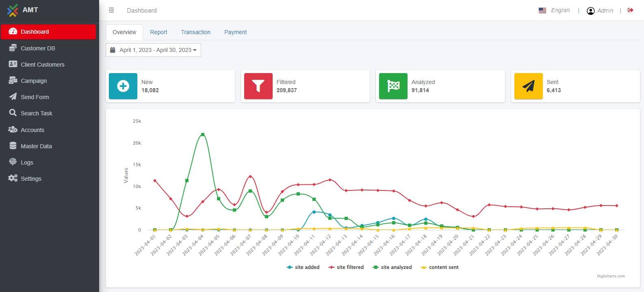This screenshot has height=292, width=644.
Task: Click the 2023-04-30 x-axis label
Action: click(x=607, y=245)
